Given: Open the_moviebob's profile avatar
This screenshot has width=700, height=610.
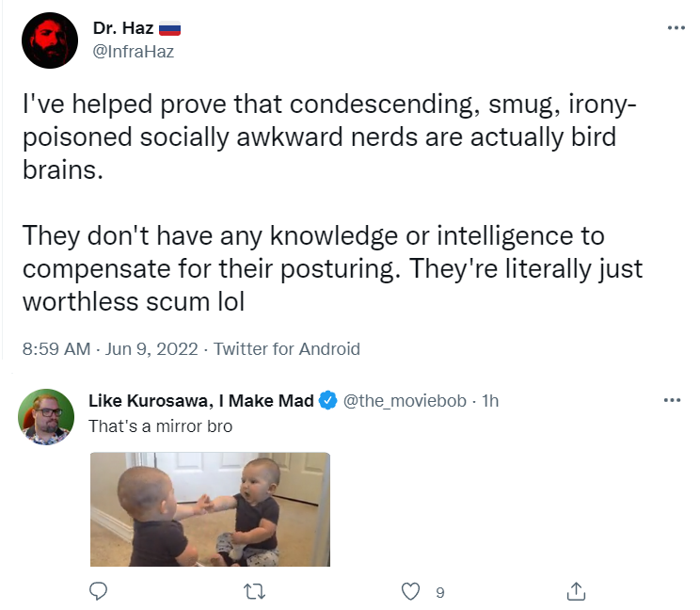Looking at the screenshot, I should [46, 415].
